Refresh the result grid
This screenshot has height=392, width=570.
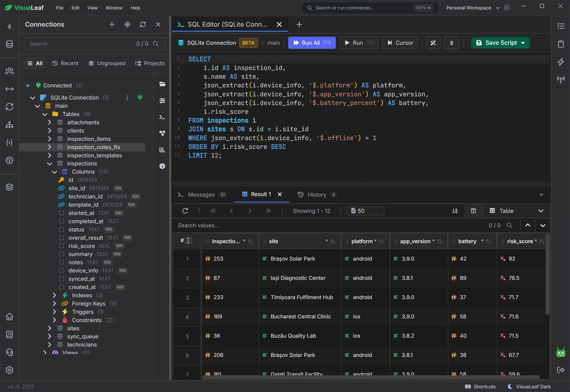click(x=185, y=211)
